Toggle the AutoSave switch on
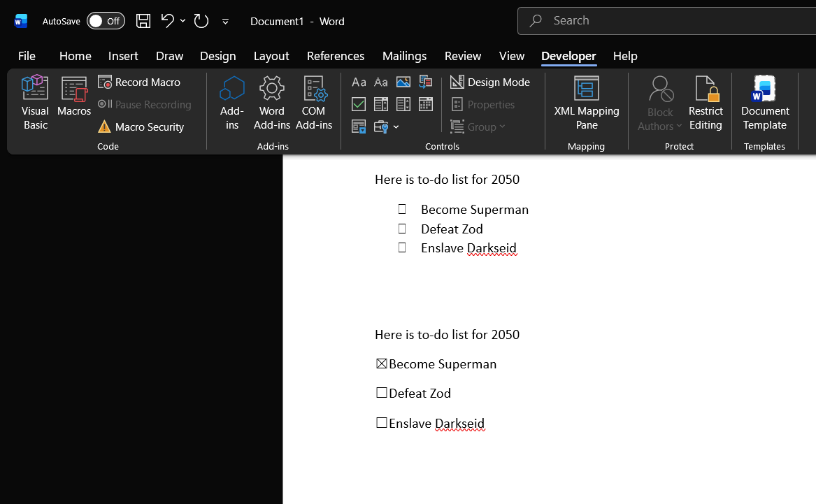This screenshot has height=504, width=816. pyautogui.click(x=106, y=21)
